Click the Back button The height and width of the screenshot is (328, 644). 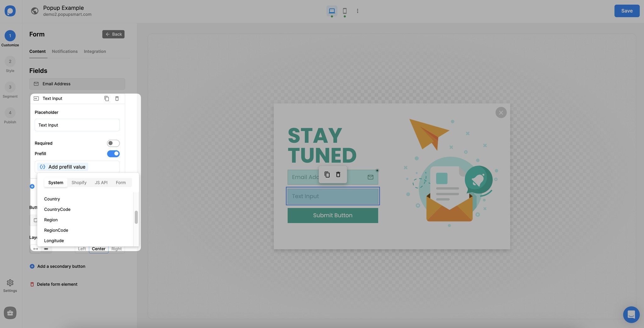[x=113, y=34]
